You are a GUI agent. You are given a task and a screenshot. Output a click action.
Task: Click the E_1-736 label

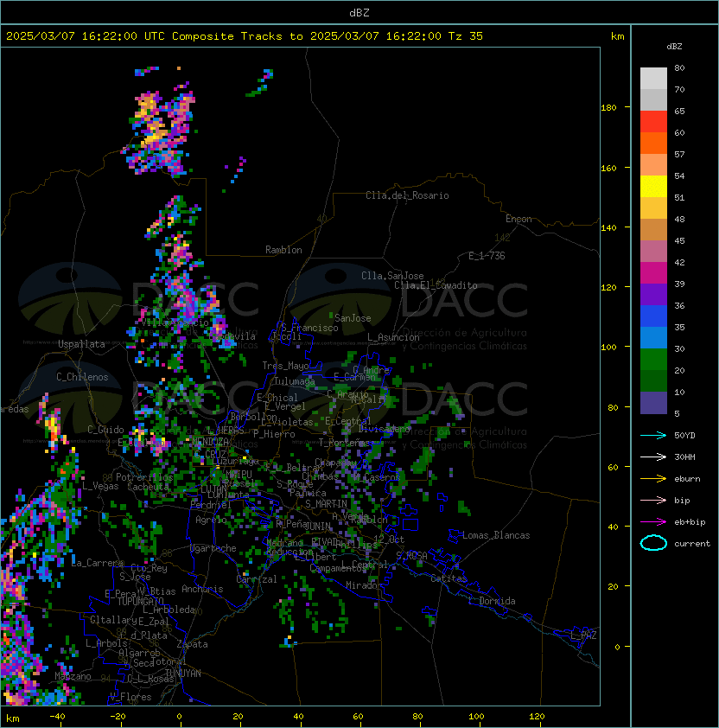pos(487,256)
